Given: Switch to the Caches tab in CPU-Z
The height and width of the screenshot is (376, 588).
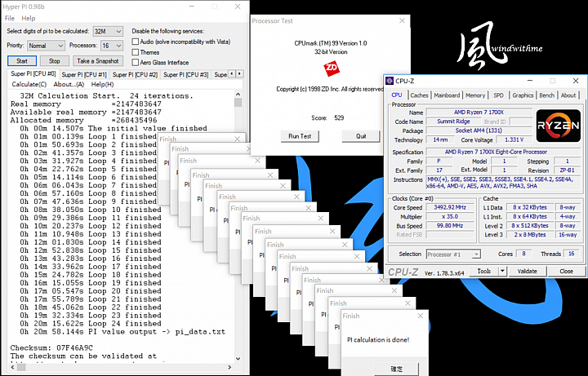Looking at the screenshot, I should 419,95.
